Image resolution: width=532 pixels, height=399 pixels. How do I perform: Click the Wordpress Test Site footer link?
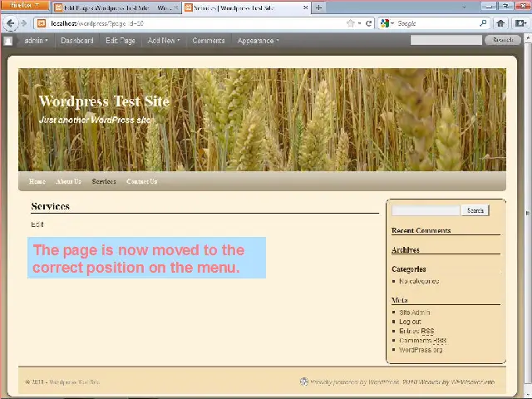click(x=74, y=382)
